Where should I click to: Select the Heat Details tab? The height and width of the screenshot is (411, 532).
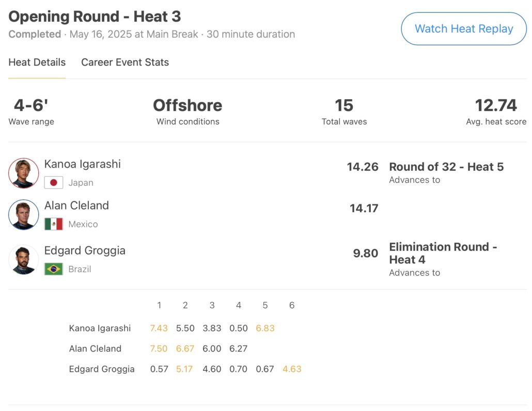[x=37, y=62]
